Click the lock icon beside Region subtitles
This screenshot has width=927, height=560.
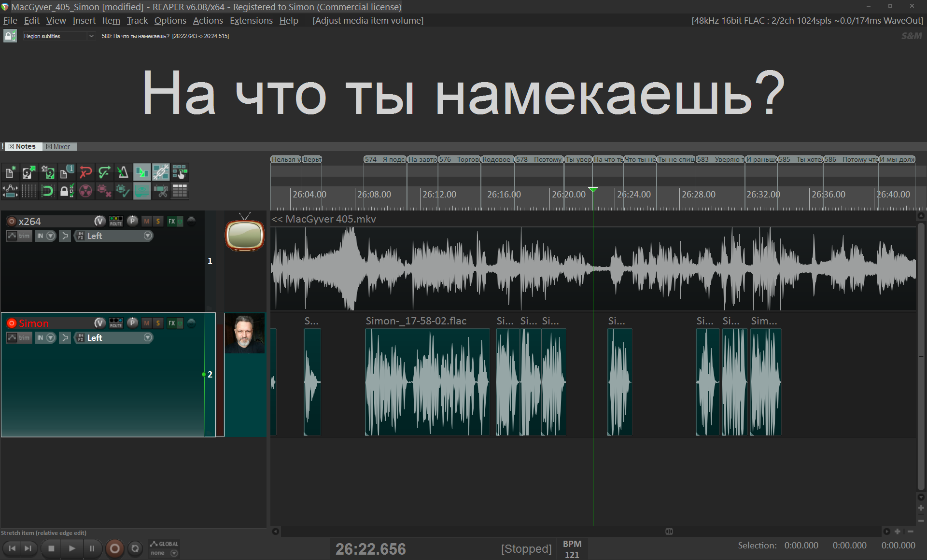click(10, 36)
